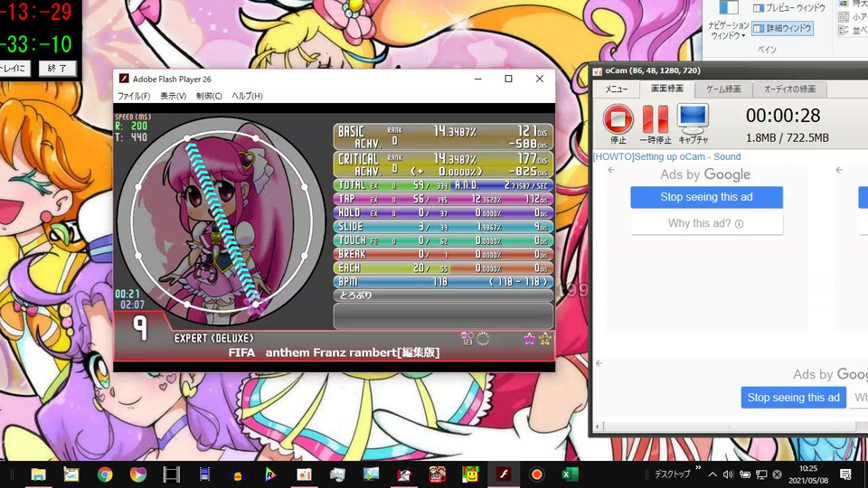Open the ヘルプ(H) menu in Flash Player
Viewport: 868px width, 488px height.
[x=247, y=96]
